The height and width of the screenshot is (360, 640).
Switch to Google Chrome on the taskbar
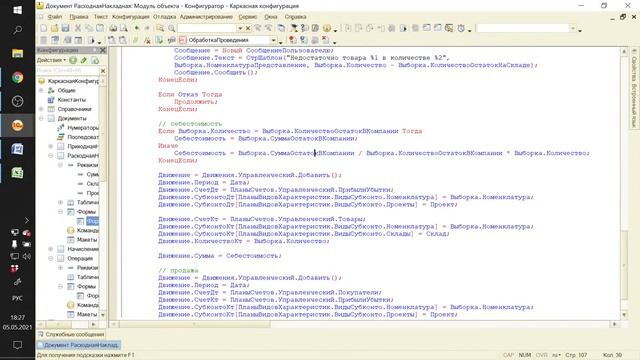[x=17, y=78]
